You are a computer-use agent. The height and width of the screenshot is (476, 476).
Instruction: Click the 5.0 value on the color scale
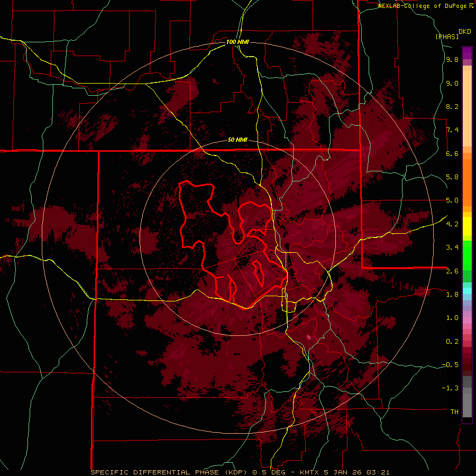pos(452,200)
